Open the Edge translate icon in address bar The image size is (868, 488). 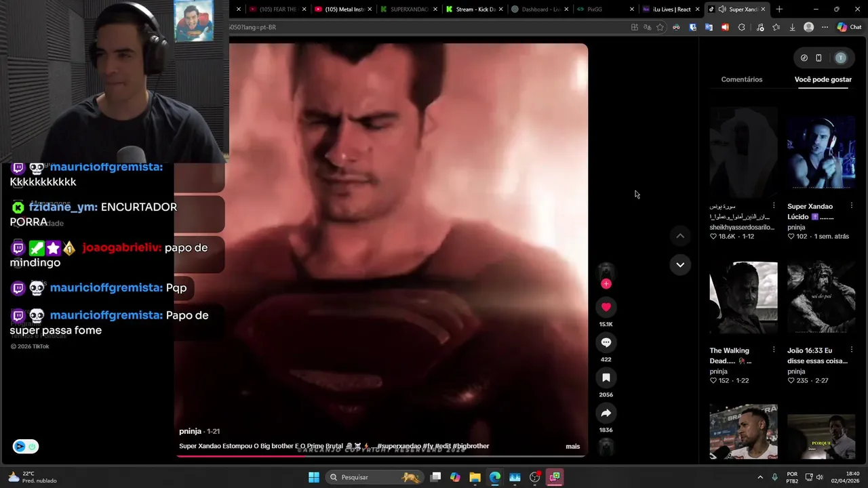pyautogui.click(x=647, y=27)
